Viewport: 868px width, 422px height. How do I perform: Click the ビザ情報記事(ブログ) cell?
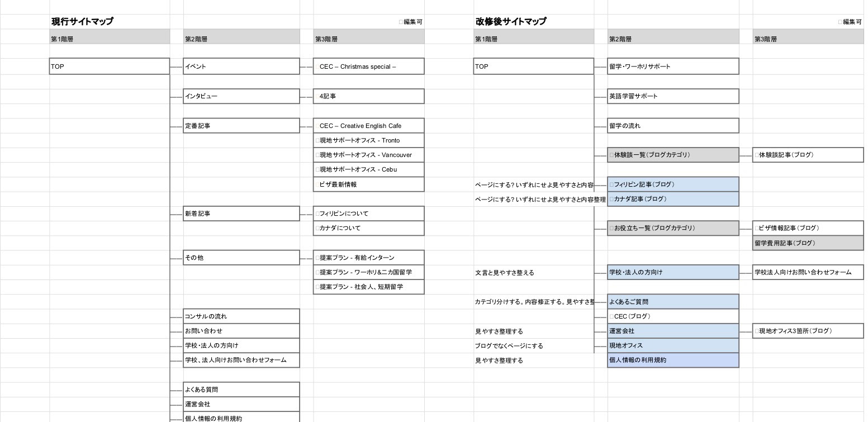pos(808,228)
